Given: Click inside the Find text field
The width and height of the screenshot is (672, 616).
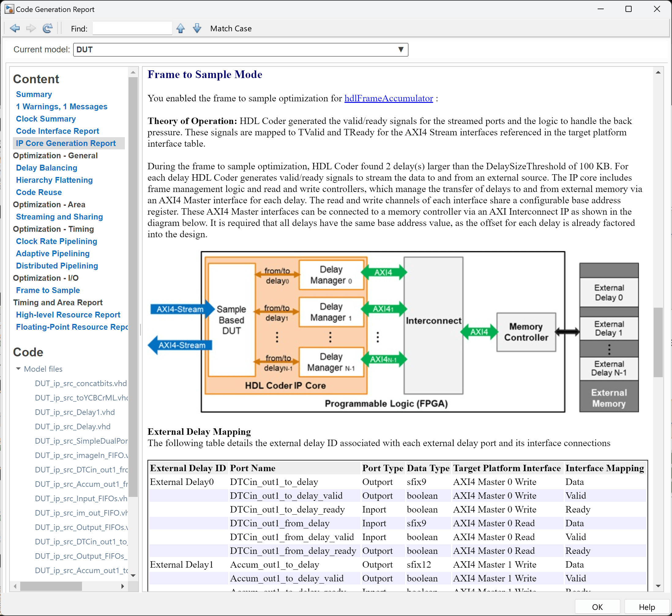Looking at the screenshot, I should point(132,29).
